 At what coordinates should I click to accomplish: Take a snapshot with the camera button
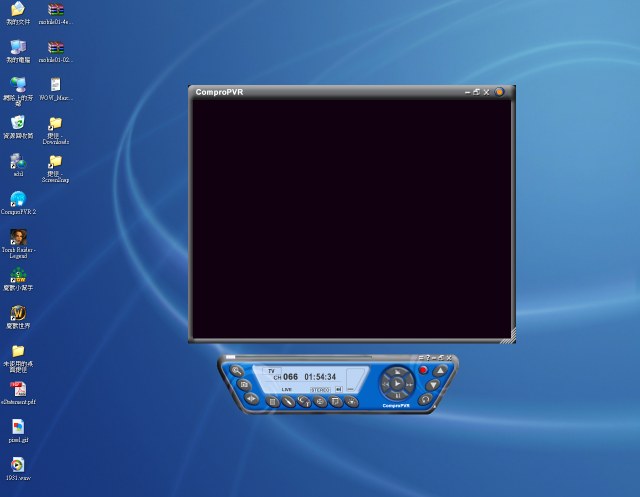tap(244, 385)
